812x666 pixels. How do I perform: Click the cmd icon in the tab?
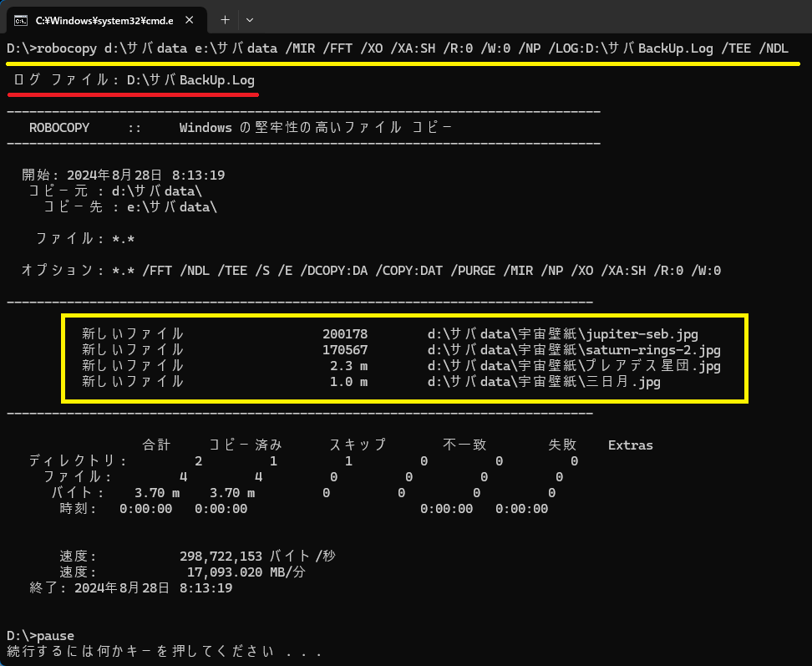(21, 21)
